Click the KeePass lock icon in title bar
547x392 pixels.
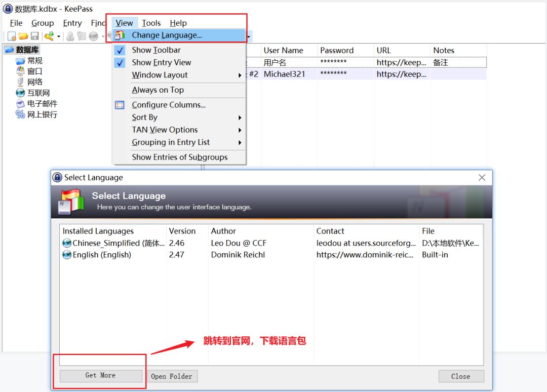coord(8,9)
